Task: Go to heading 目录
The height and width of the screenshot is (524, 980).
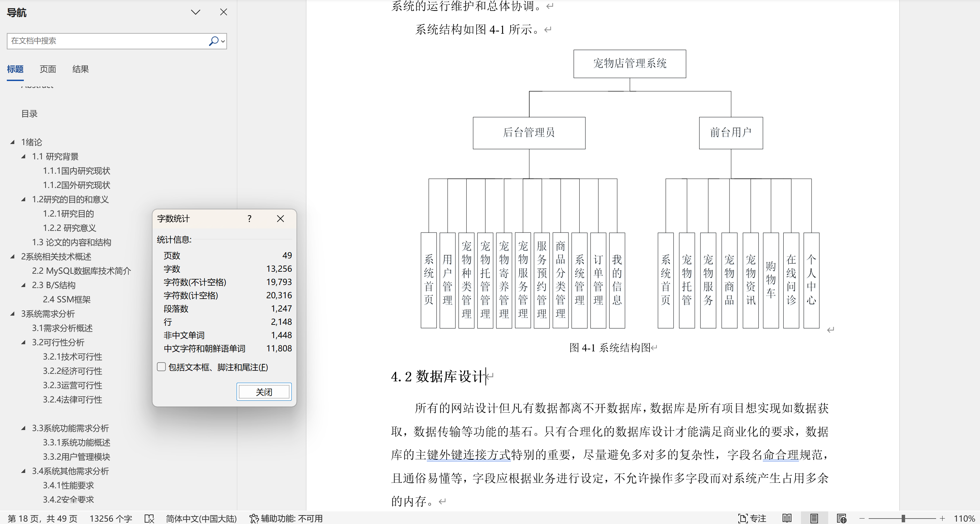Action: [x=29, y=113]
